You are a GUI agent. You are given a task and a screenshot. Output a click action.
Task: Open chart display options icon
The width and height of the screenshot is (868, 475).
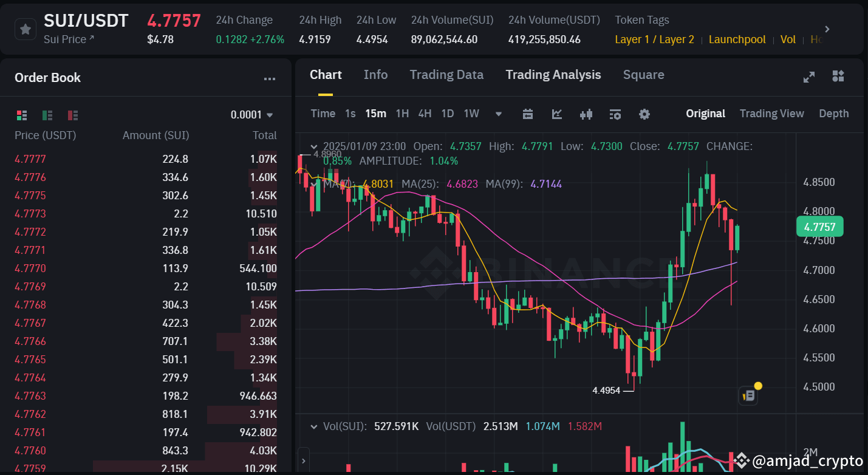pyautogui.click(x=615, y=114)
